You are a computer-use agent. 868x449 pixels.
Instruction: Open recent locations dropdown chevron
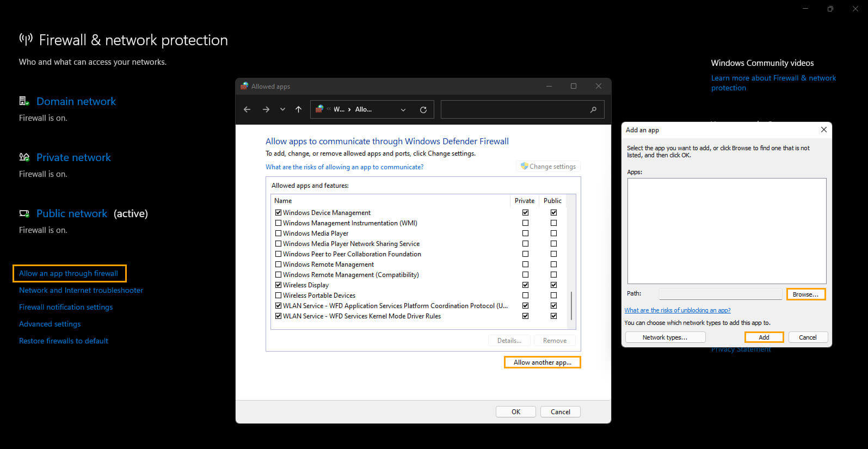pos(282,109)
